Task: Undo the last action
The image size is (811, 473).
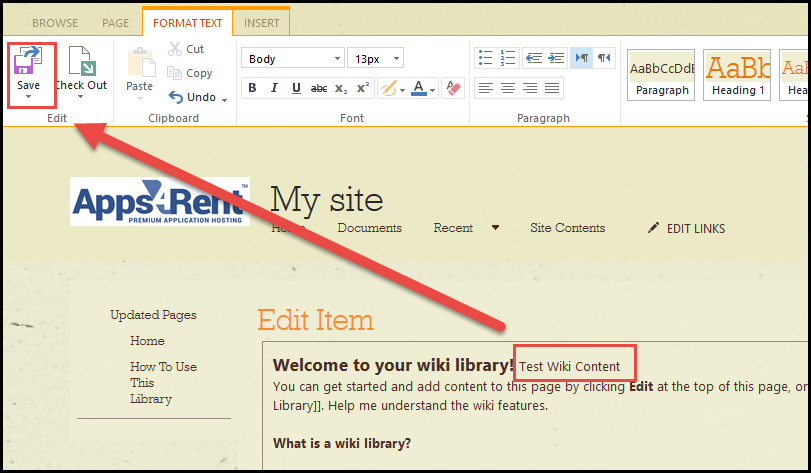Action: point(192,97)
